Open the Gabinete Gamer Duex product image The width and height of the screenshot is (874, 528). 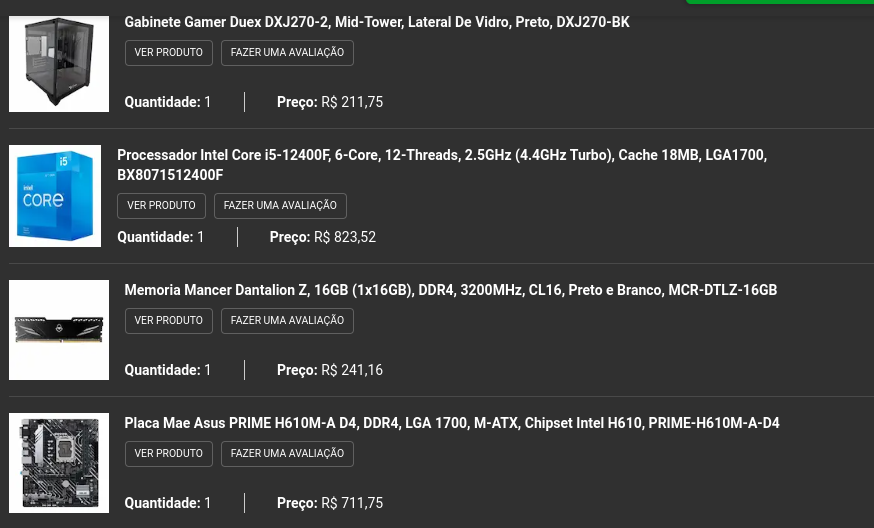pos(59,64)
